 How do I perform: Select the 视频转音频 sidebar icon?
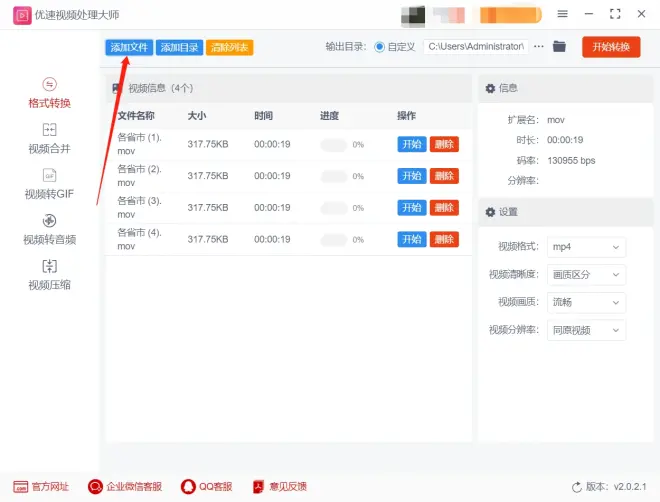[49, 220]
